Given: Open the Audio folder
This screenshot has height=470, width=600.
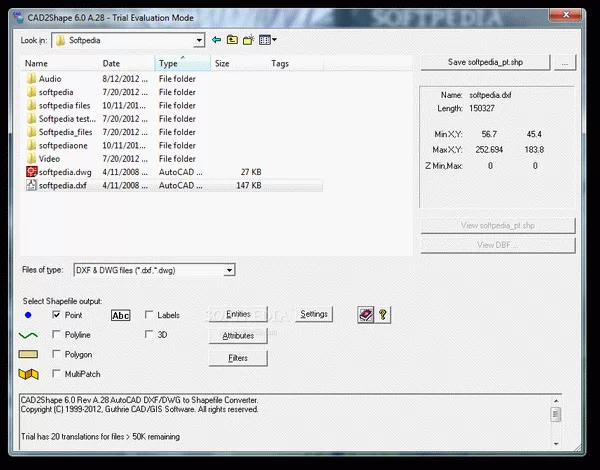Looking at the screenshot, I should 49,78.
